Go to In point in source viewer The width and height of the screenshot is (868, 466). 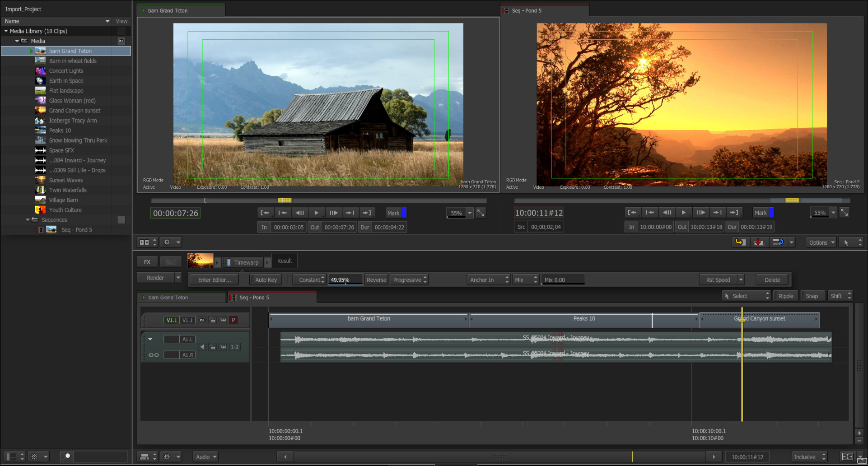tap(265, 213)
